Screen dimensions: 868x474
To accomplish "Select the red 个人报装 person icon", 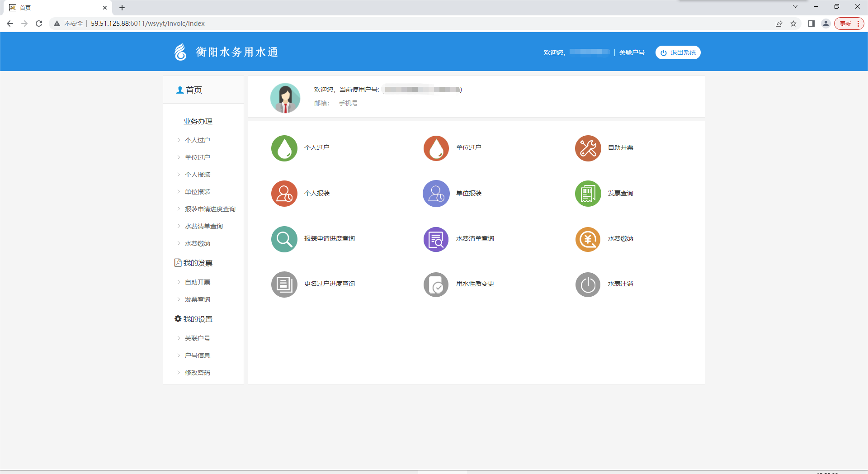I will pyautogui.click(x=284, y=194).
